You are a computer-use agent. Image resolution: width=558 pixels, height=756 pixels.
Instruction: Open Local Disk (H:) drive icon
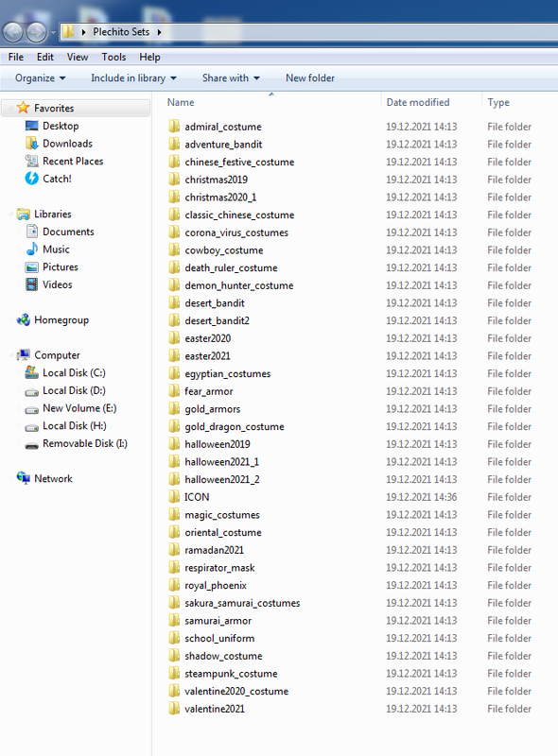32,427
